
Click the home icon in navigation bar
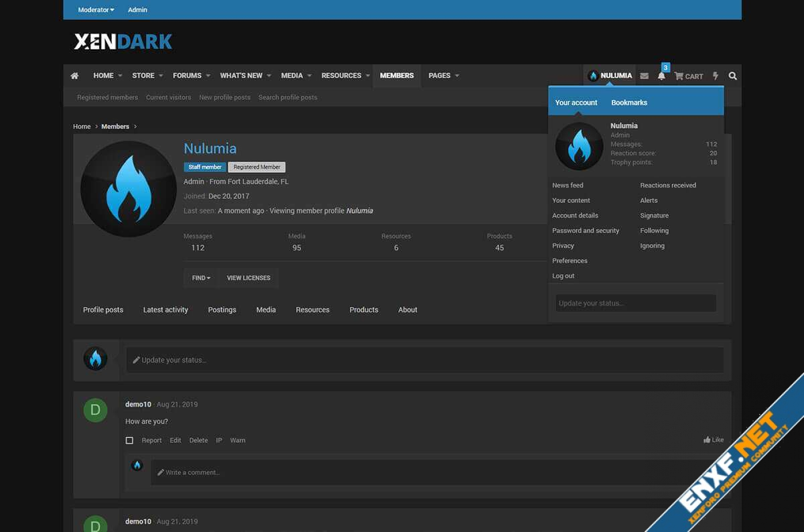tap(74, 76)
